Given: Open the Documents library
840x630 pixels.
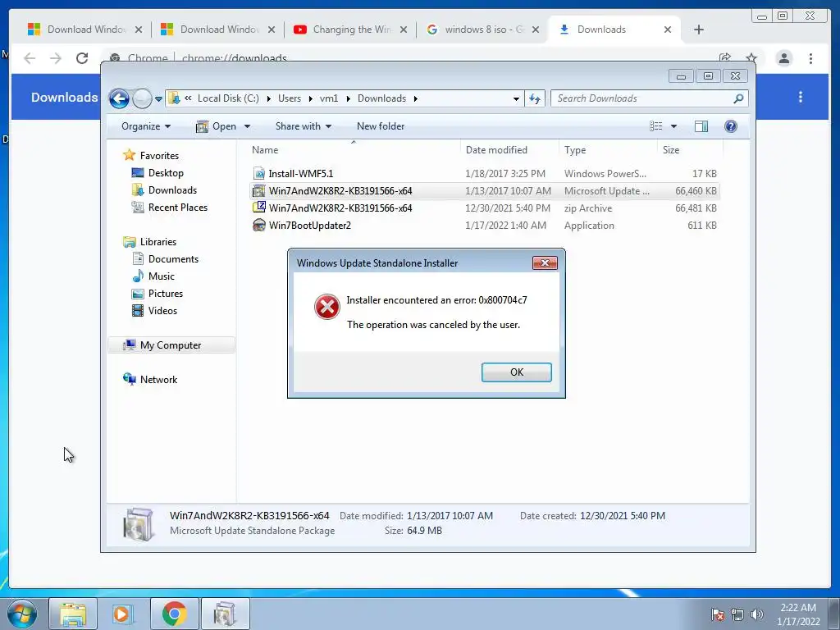Looking at the screenshot, I should (173, 258).
